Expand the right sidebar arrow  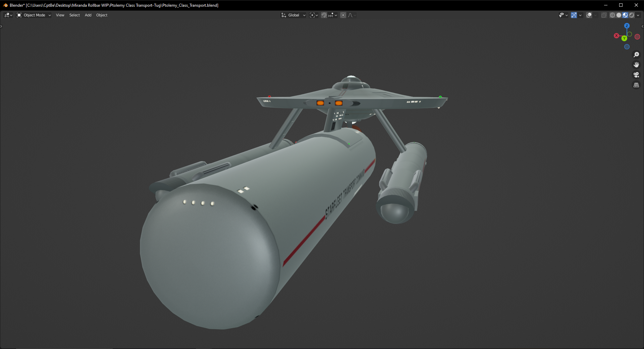(x=642, y=26)
